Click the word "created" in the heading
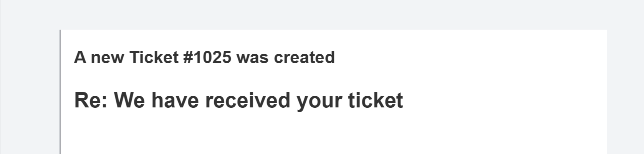 click(x=304, y=57)
